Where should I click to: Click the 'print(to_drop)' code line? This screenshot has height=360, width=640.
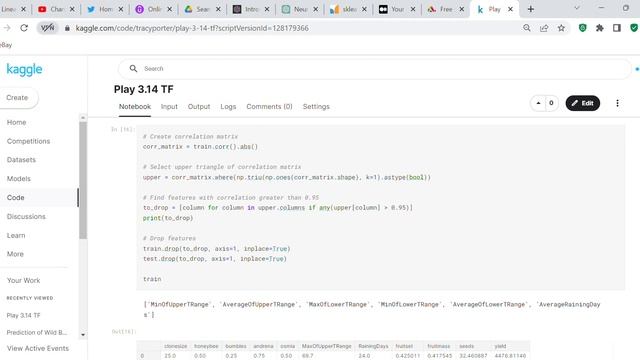[168, 218]
